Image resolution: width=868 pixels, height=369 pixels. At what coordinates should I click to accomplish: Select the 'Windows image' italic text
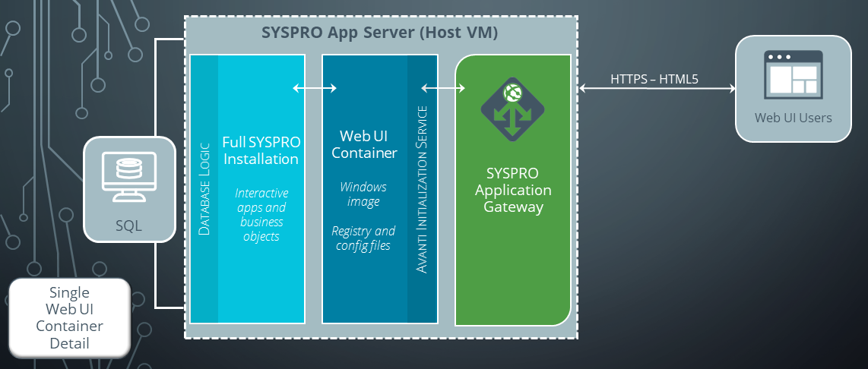pos(363,194)
